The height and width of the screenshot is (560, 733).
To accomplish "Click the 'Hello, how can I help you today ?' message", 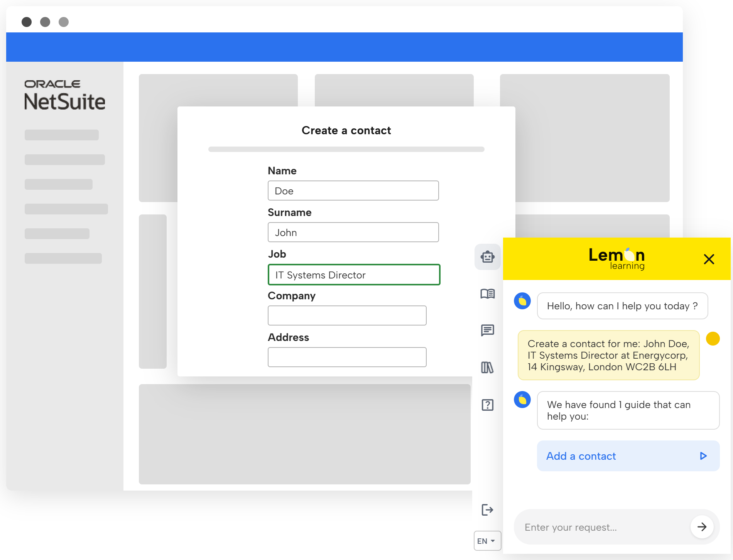I will [623, 306].
